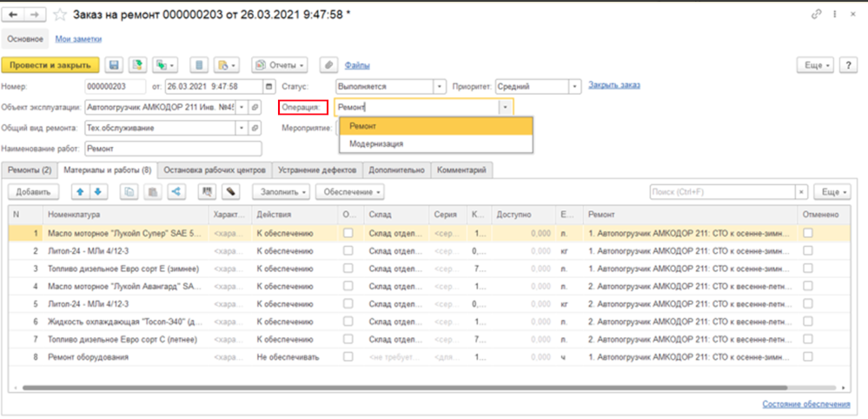Click the Добавить button

[x=33, y=191]
